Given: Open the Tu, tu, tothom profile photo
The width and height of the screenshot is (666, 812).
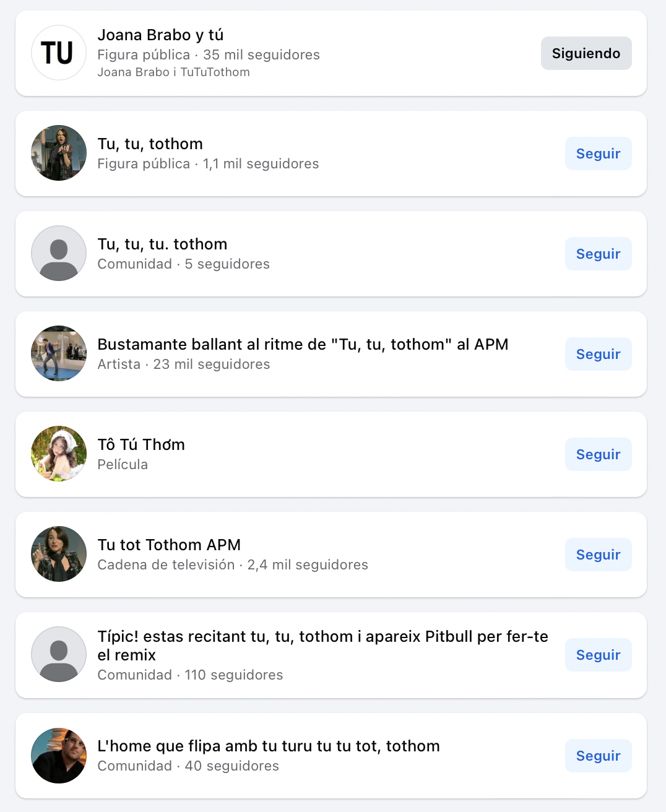Looking at the screenshot, I should click(59, 153).
